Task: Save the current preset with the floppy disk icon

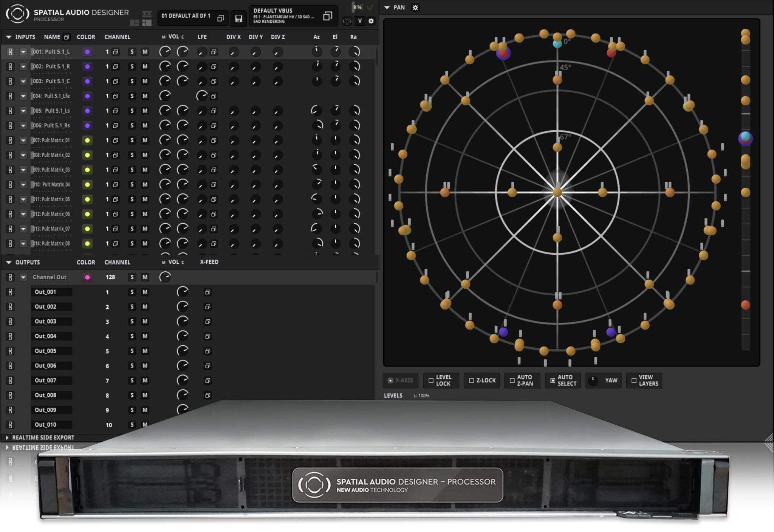Action: [238, 19]
